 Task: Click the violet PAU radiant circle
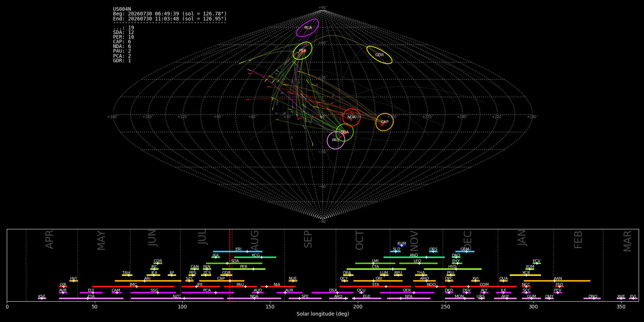tap(336, 140)
